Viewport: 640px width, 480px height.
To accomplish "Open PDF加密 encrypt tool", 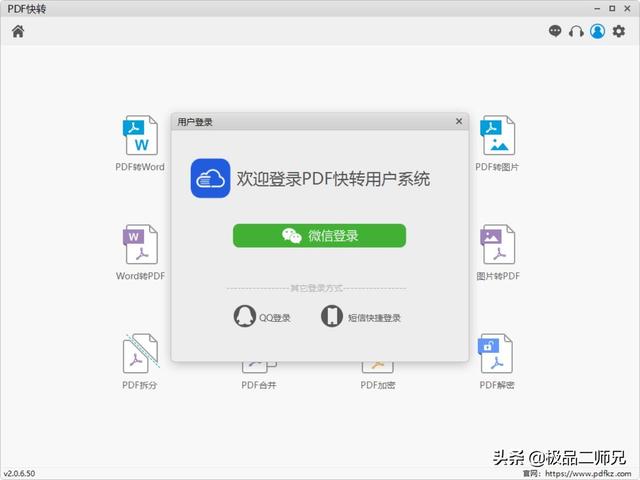I will coord(378,376).
